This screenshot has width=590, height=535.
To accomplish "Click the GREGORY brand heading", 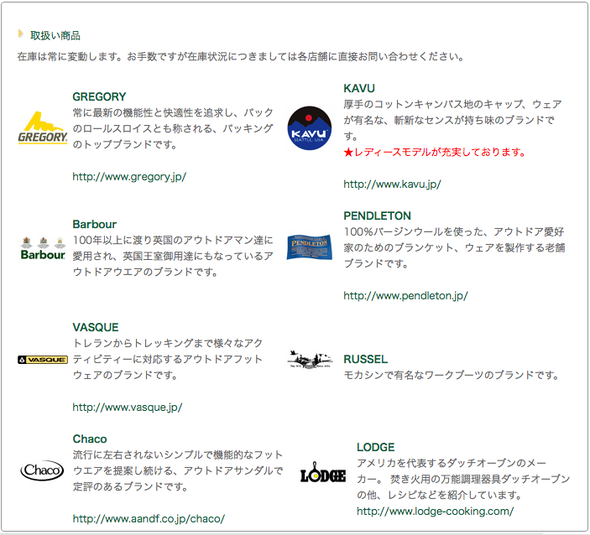I will 99,97.
